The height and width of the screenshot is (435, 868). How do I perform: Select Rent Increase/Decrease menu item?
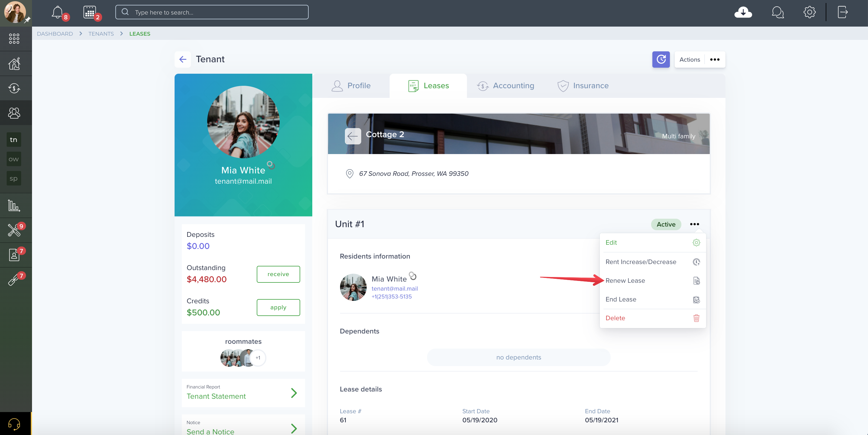coord(653,262)
